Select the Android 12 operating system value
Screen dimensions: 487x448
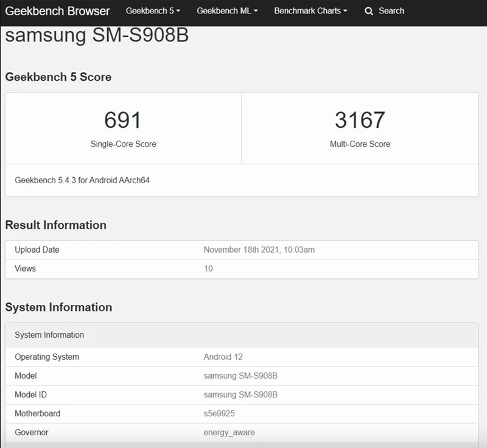[223, 357]
